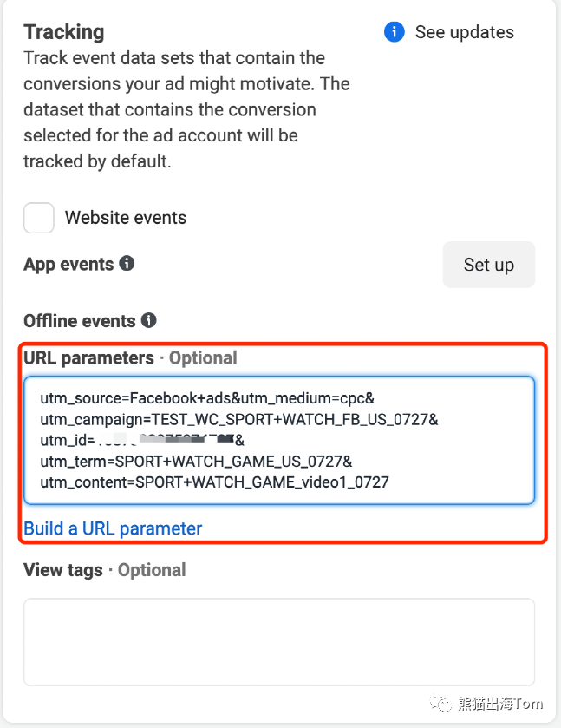Click the utm_term line of text
The width and height of the screenshot is (561, 728).
click(x=196, y=461)
